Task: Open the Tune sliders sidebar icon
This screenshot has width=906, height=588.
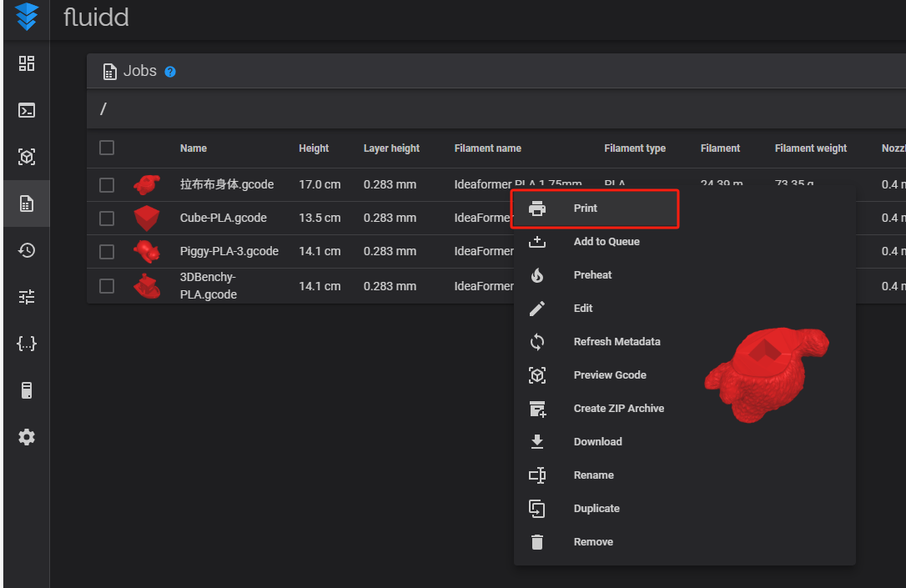Action: click(27, 296)
